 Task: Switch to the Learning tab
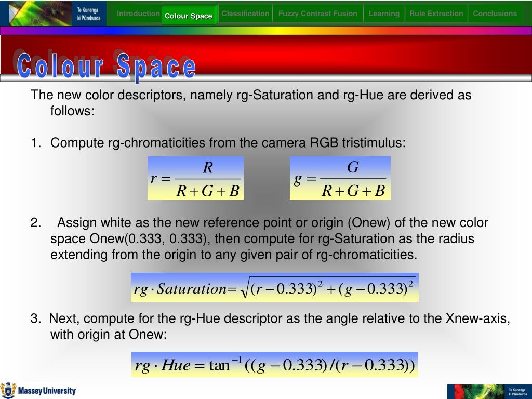pyautogui.click(x=384, y=14)
